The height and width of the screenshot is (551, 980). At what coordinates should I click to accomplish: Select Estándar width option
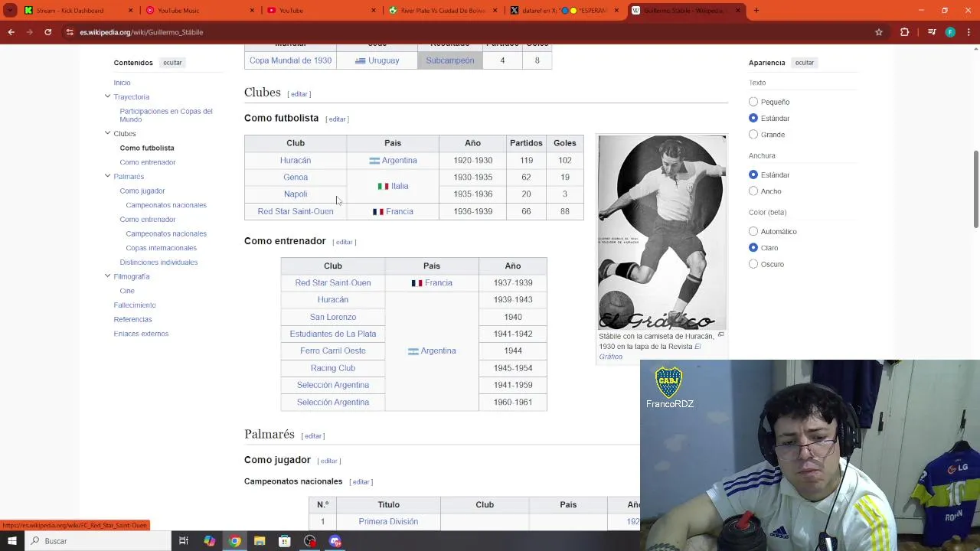tap(753, 174)
